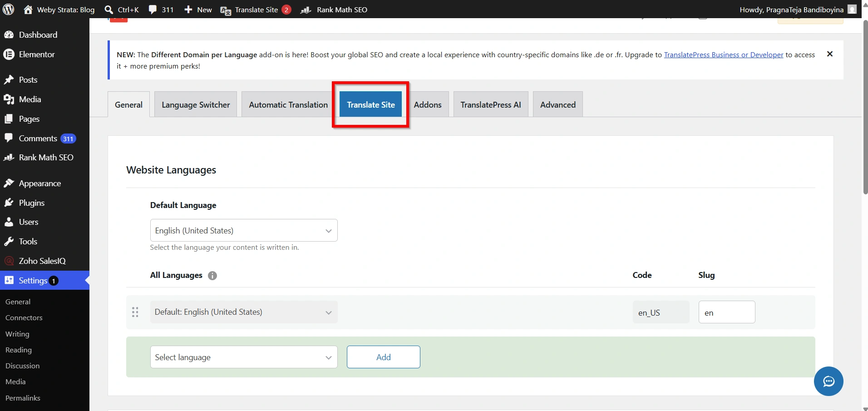Click the WordPress logo icon
Viewport: 868px width, 411px height.
(x=8, y=9)
